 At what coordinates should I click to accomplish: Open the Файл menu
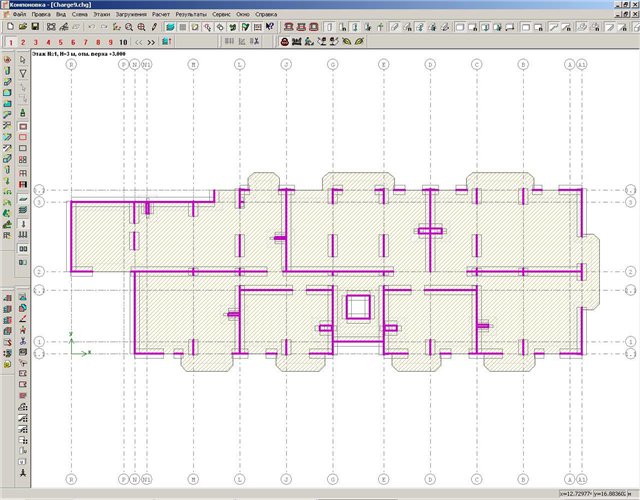coord(19,16)
